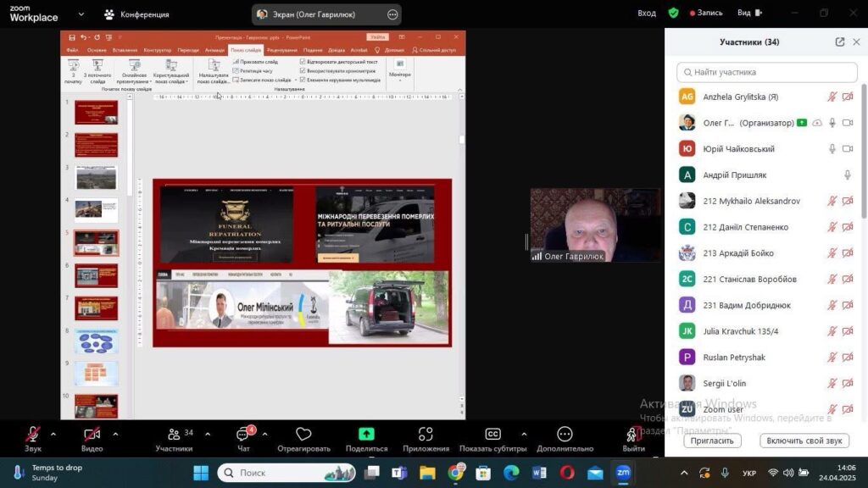The width and height of the screenshot is (868, 488).
Task: Open the Chat panel icon
Action: tap(243, 435)
